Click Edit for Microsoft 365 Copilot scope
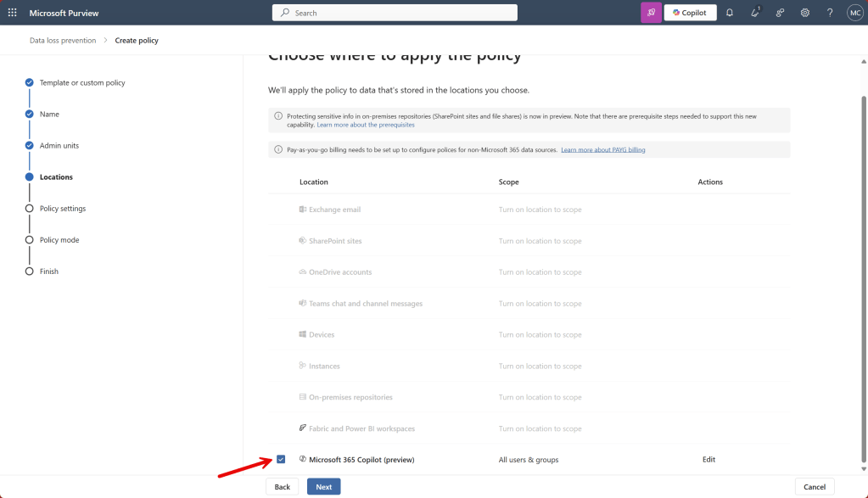Viewport: 868px width, 498px height. click(x=708, y=460)
